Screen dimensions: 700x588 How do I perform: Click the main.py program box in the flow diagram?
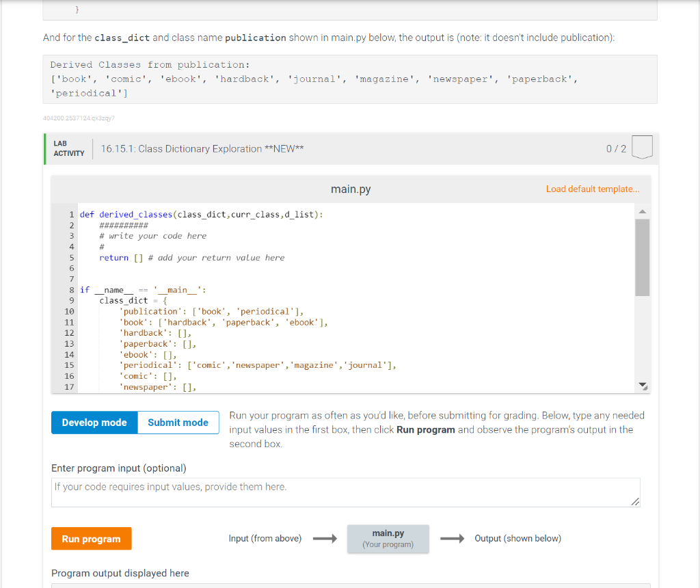click(x=388, y=539)
